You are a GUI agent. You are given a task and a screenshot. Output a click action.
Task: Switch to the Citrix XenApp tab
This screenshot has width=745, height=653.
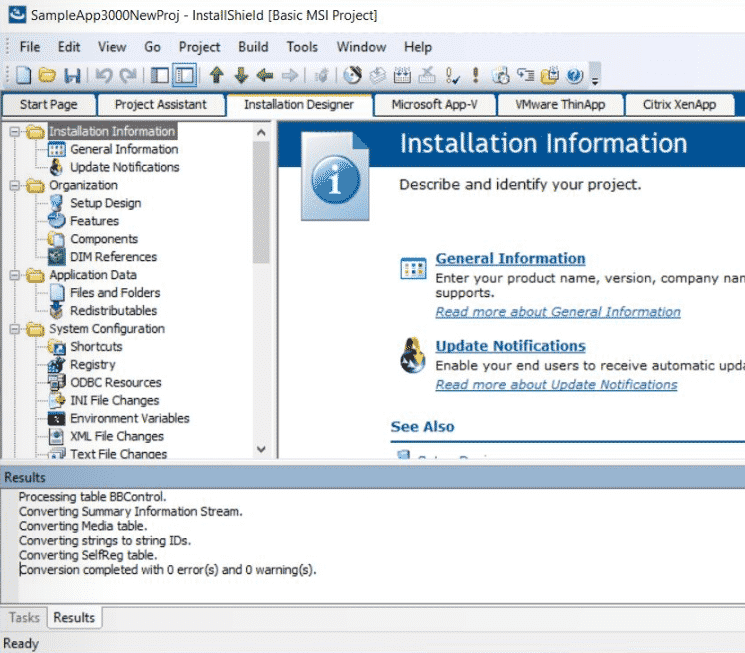tap(679, 105)
